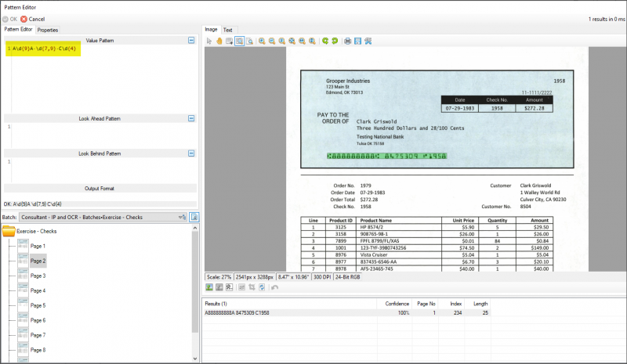Click the zoom in magnifier icon
627x364 pixels.
coord(261,41)
